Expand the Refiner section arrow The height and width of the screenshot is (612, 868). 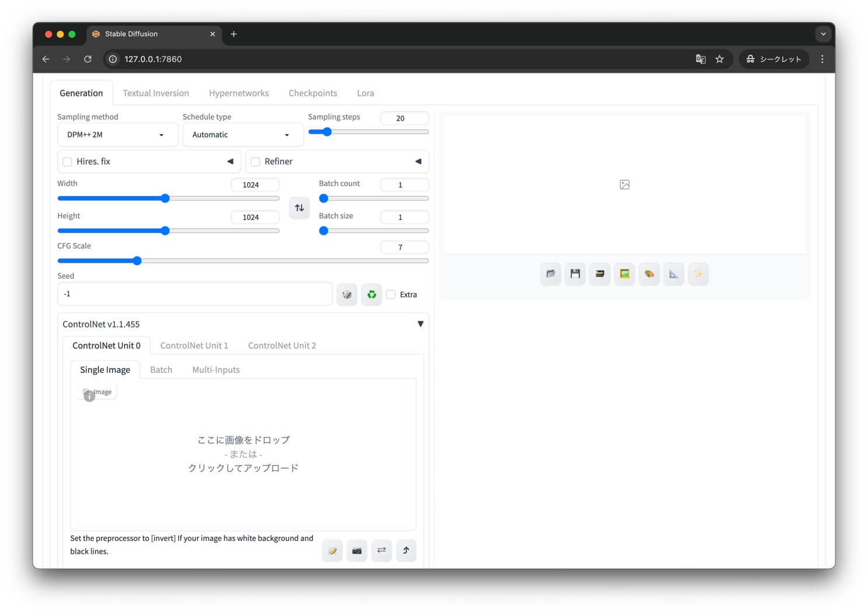click(418, 161)
